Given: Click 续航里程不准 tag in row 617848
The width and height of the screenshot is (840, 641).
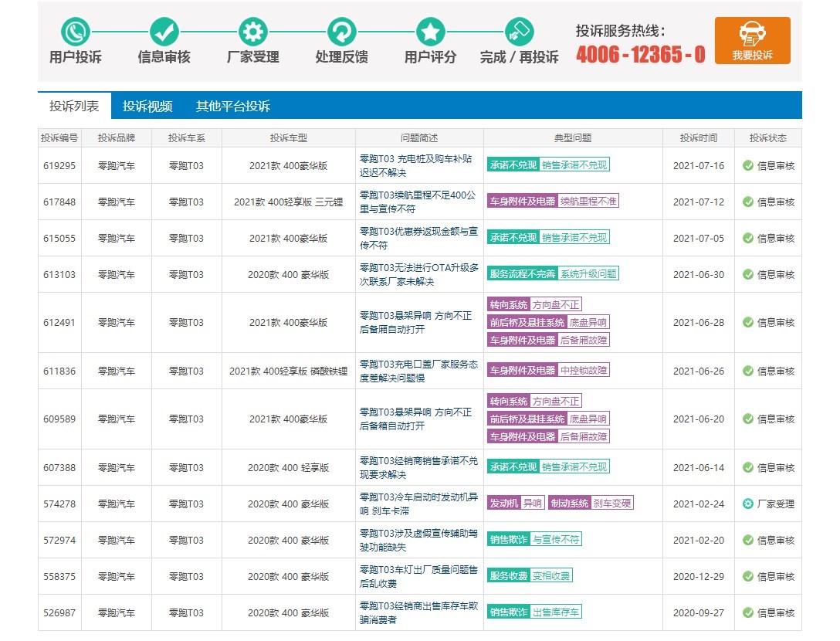Looking at the screenshot, I should point(588,201).
